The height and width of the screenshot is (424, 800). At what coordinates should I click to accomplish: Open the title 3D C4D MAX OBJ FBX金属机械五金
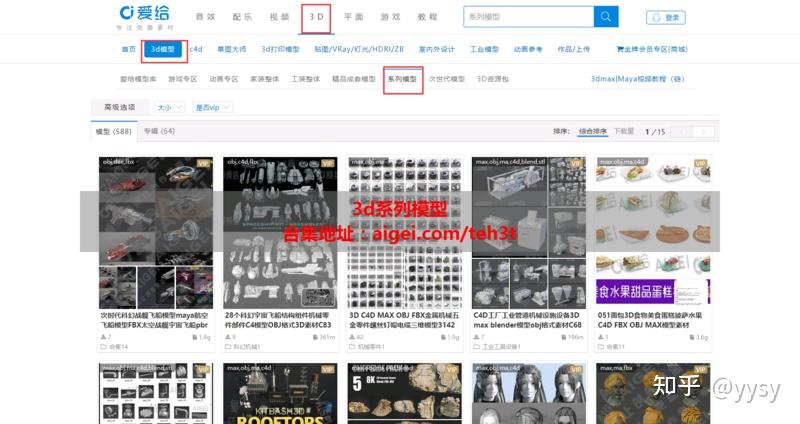coord(404,320)
